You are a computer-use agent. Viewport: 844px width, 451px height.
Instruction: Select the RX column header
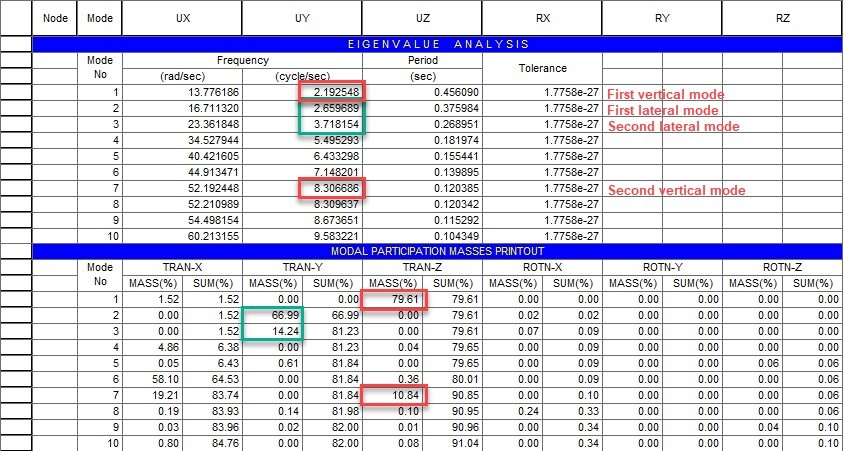click(543, 18)
